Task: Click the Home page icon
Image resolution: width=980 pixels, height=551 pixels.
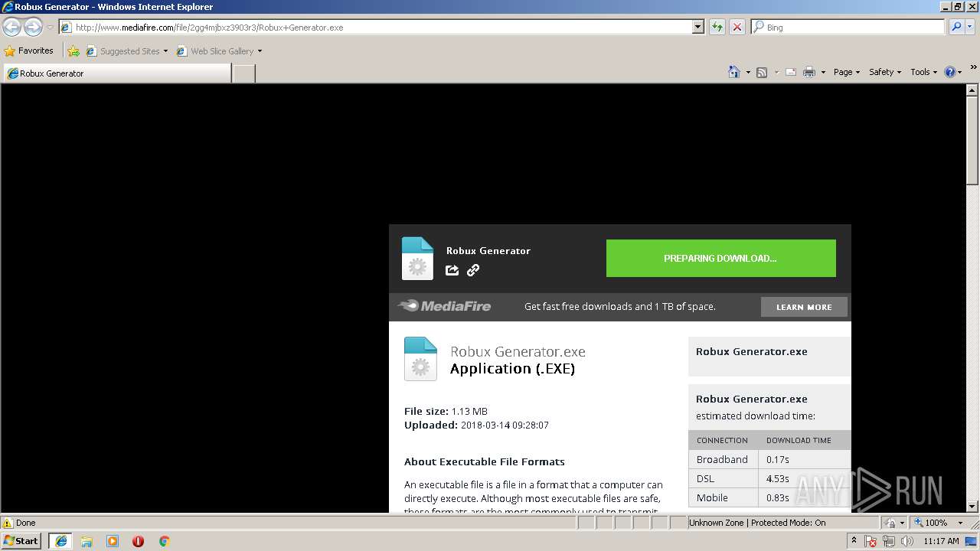Action: (x=733, y=72)
